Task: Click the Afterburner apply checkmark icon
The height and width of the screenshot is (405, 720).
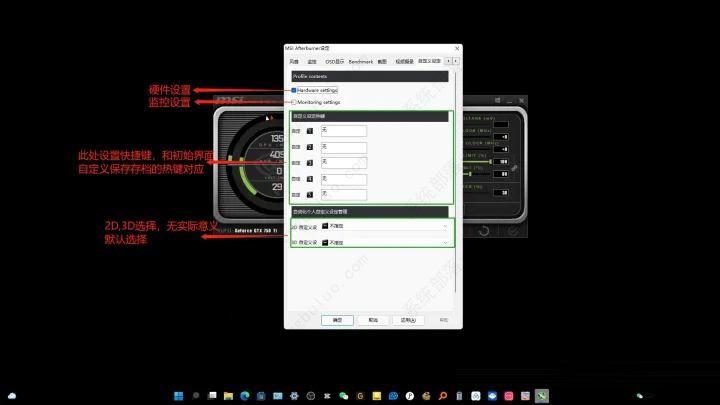Action: point(513,231)
